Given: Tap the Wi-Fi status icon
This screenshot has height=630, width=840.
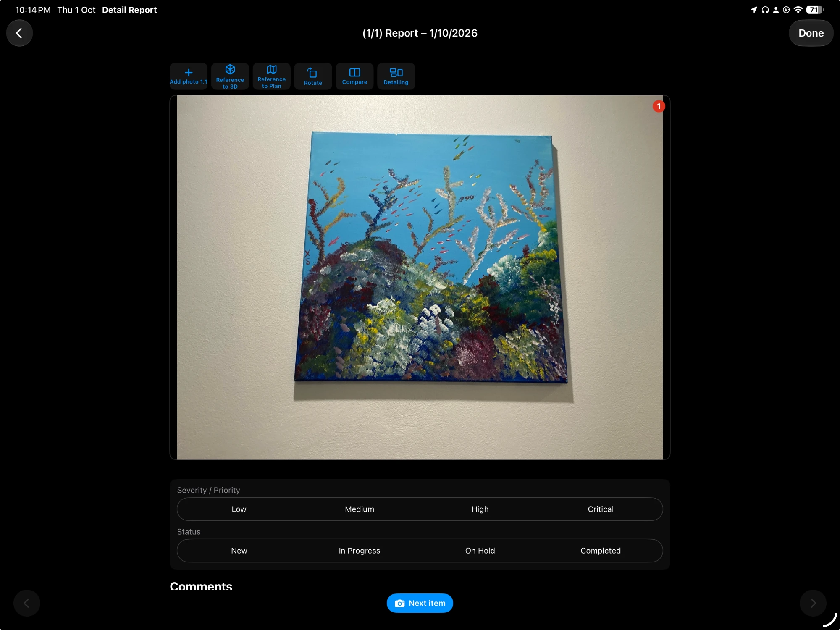Looking at the screenshot, I should 798,10.
